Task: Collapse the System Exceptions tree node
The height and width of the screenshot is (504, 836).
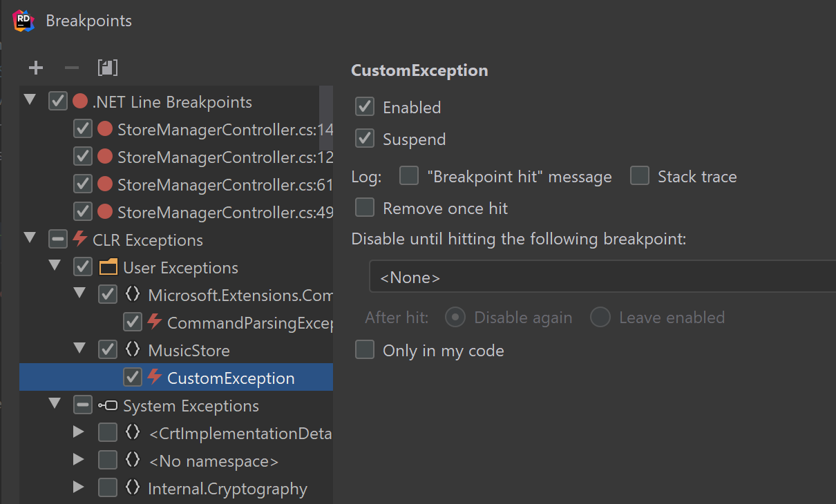Action: point(55,405)
